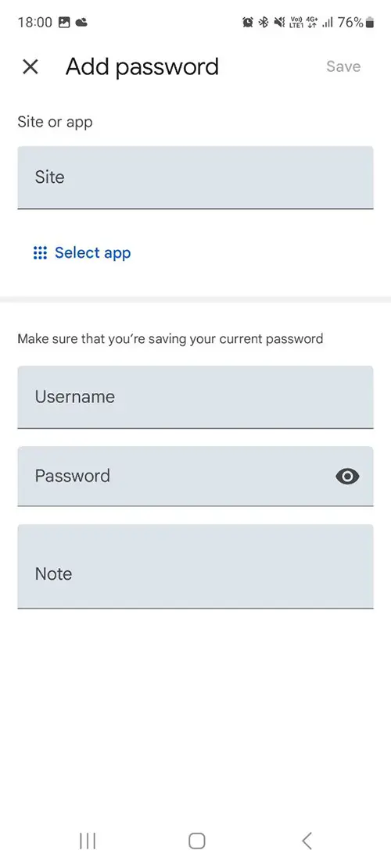This screenshot has width=391, height=868.
Task: Focus the Note field
Action: tap(195, 567)
